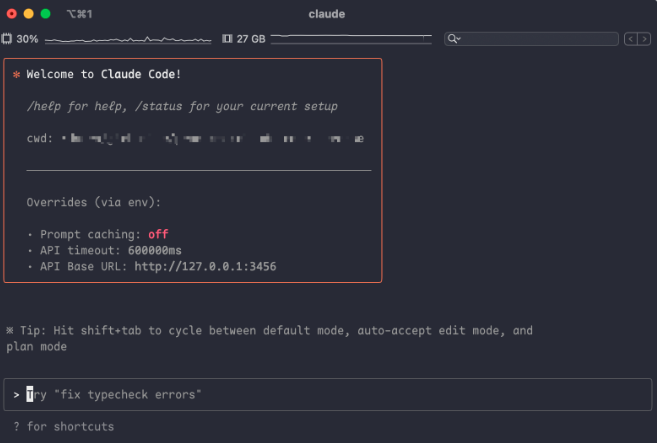Viewport: 657px width, 443px height.
Task: Click the red "off" prompt caching value
Action: coord(158,235)
